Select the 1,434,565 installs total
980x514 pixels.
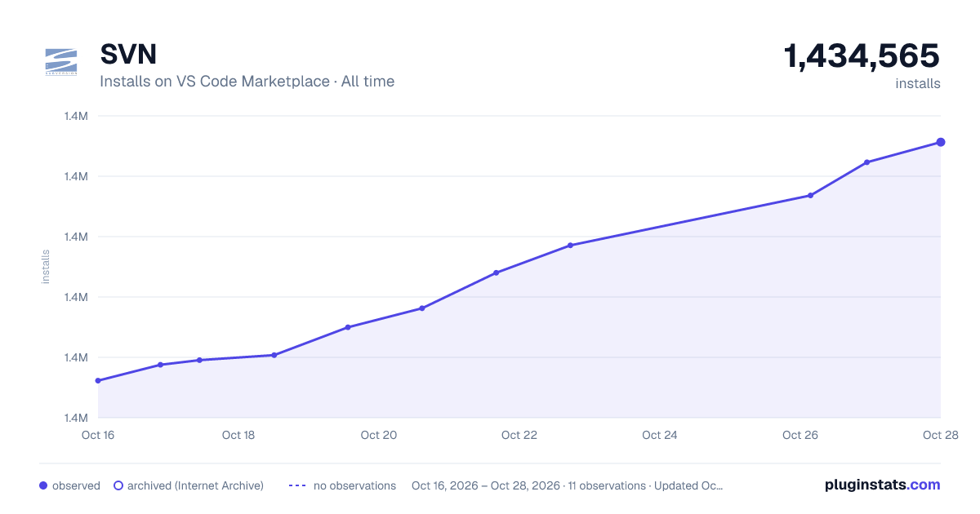[x=862, y=56]
